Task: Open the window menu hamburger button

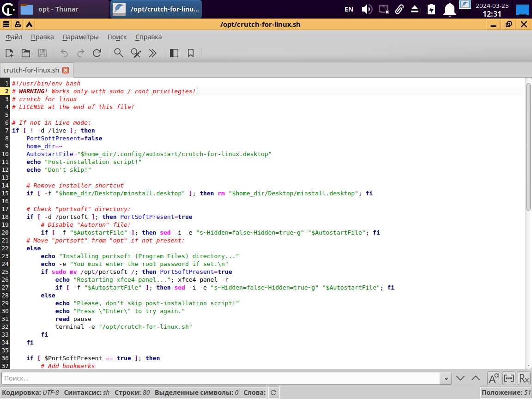Action: pos(6,24)
